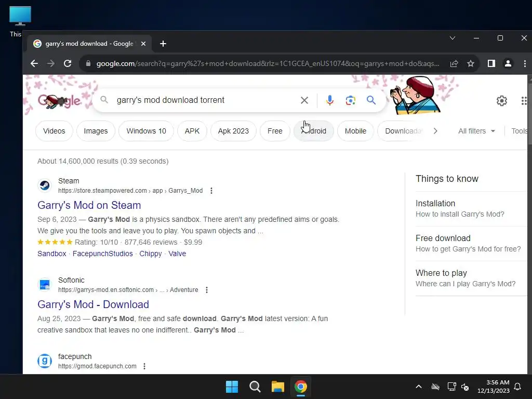
Task: Click the browser back arrow
Action: [x=34, y=63]
